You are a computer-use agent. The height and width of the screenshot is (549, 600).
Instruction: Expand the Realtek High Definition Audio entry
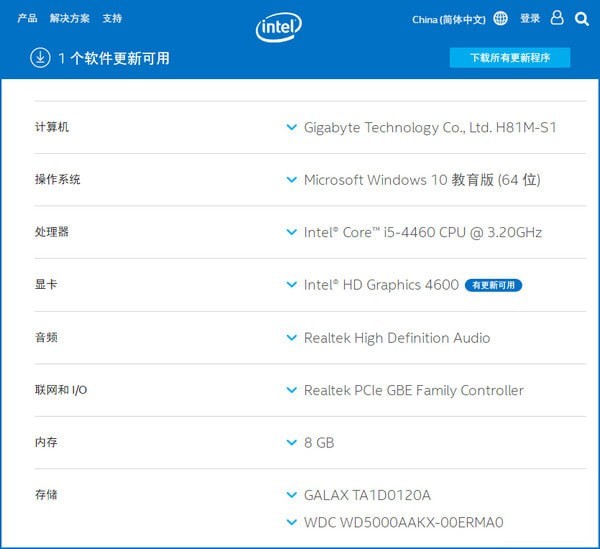tap(291, 338)
